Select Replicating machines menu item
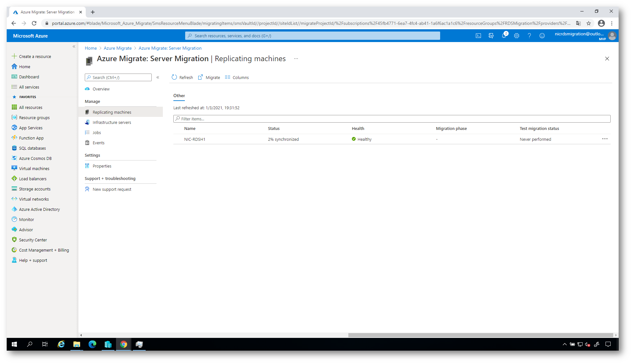 120,112
